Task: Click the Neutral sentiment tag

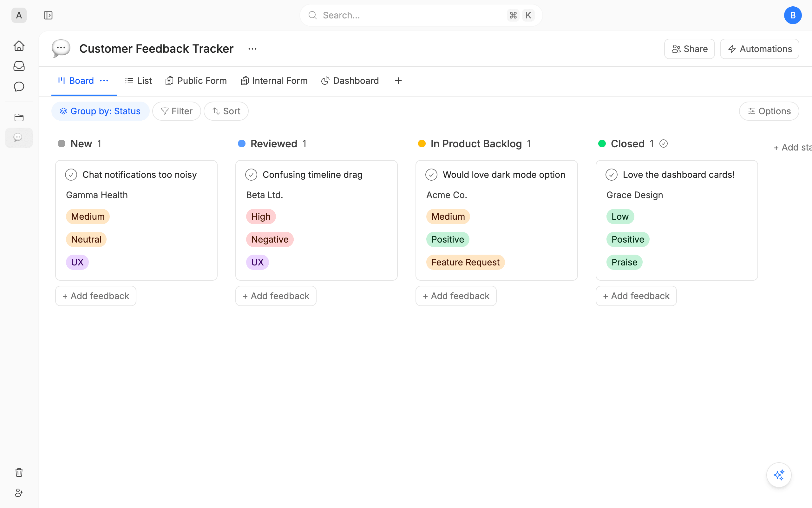Action: (x=86, y=239)
